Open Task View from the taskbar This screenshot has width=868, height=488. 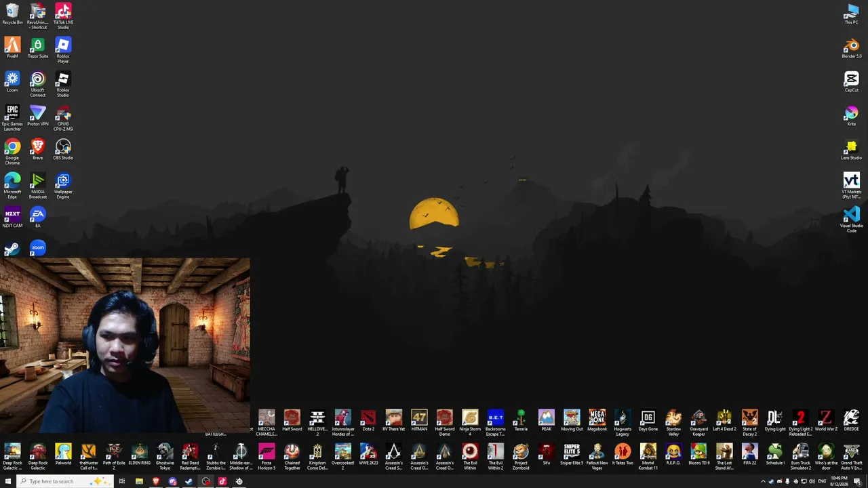coord(122,481)
